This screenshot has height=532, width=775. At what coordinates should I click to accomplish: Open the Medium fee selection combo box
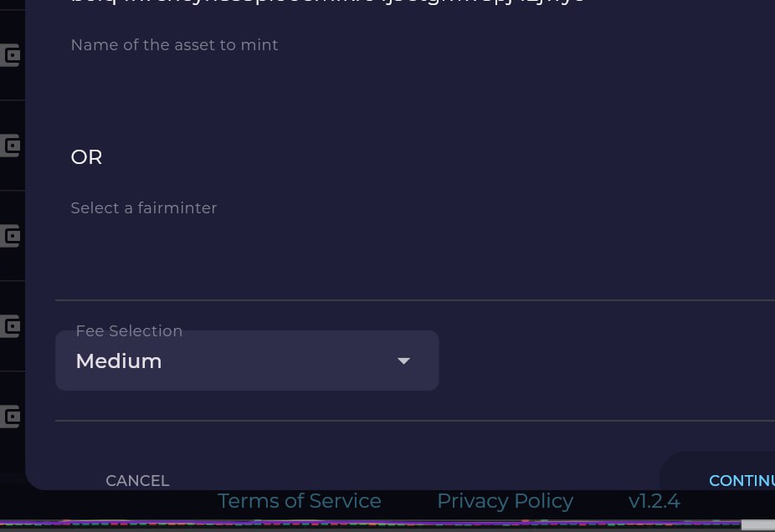click(247, 361)
